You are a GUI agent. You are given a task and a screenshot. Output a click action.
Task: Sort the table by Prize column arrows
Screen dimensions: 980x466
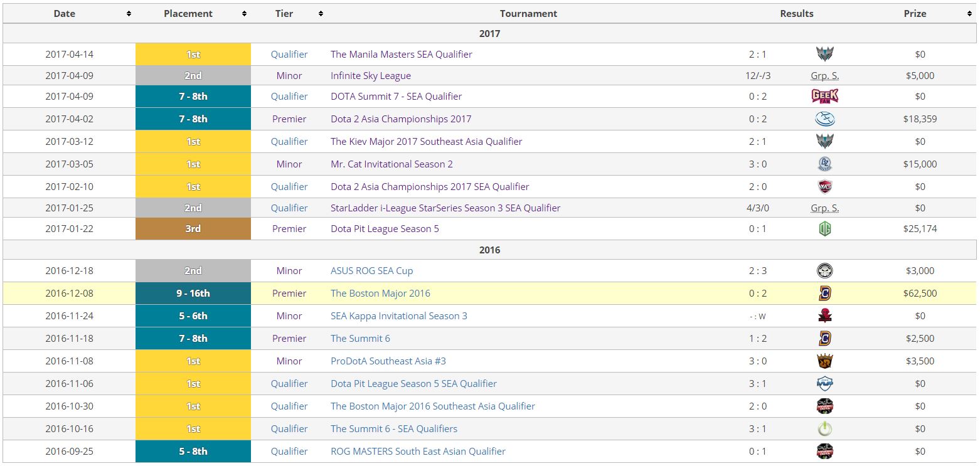969,14
